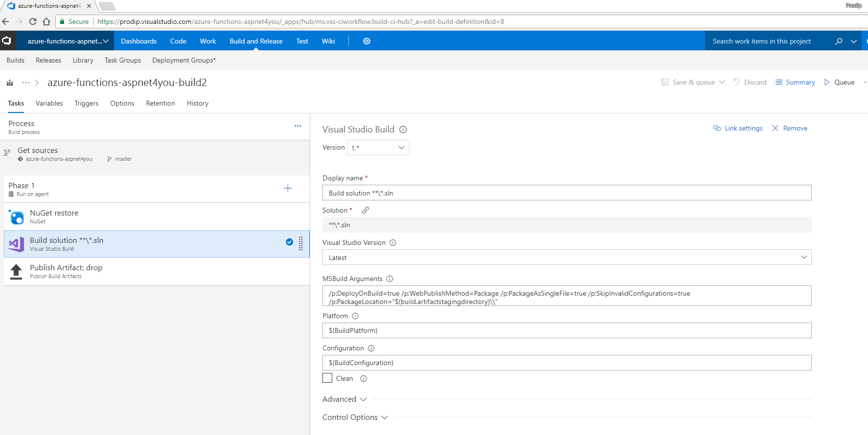
Task: Go to Library sub-navigation
Action: 83,60
